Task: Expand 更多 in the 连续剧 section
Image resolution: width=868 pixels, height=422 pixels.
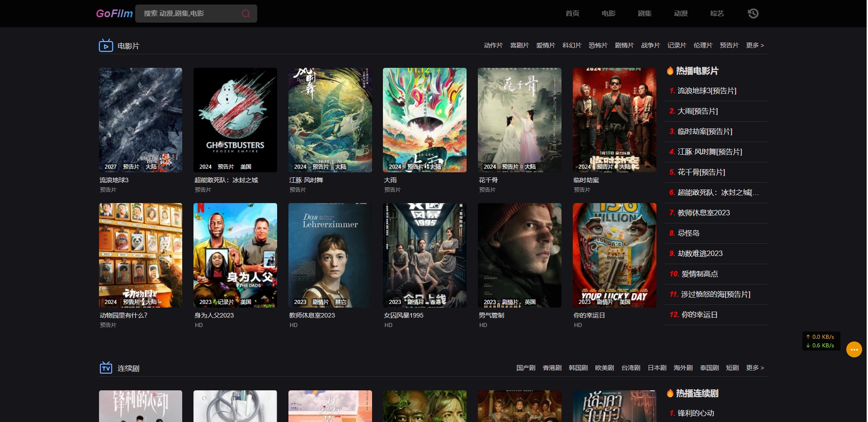Action: coord(755,368)
